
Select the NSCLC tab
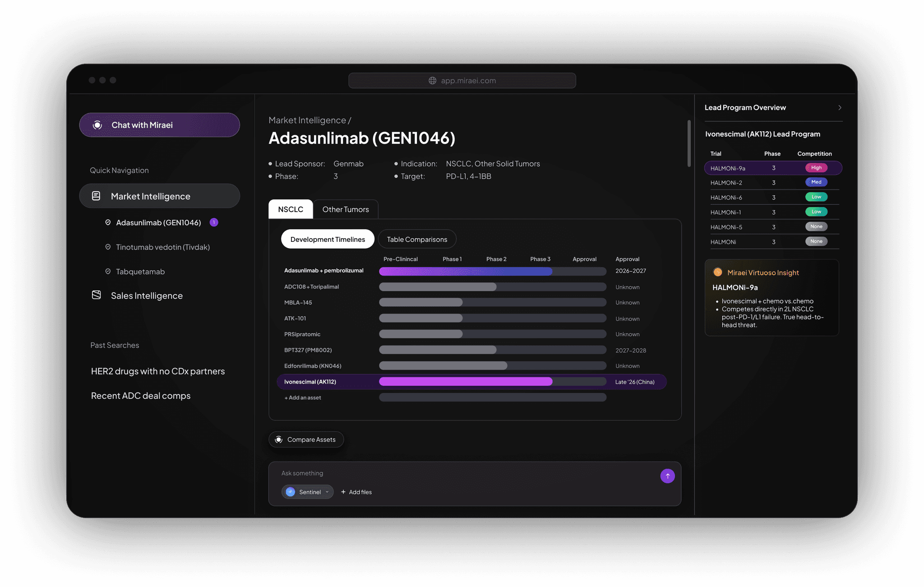pyautogui.click(x=291, y=209)
